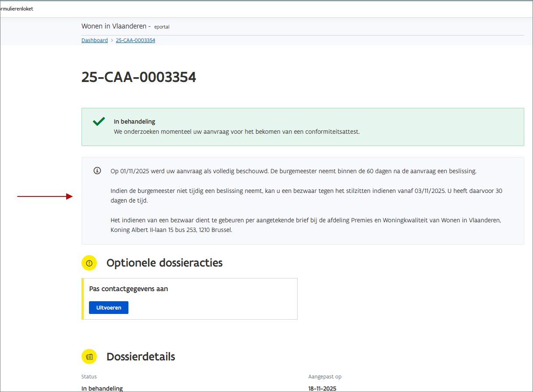
Task: Select the formulierenloket browser tab
Action: point(17,9)
